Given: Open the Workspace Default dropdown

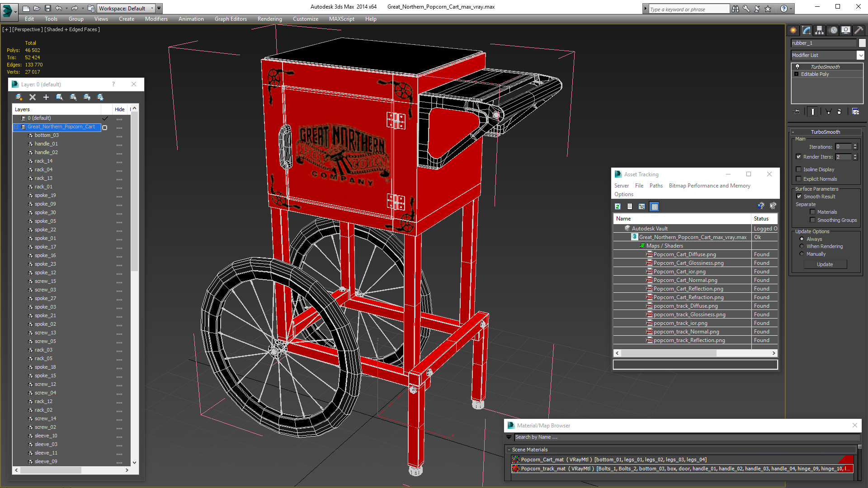Looking at the screenshot, I should 127,8.
